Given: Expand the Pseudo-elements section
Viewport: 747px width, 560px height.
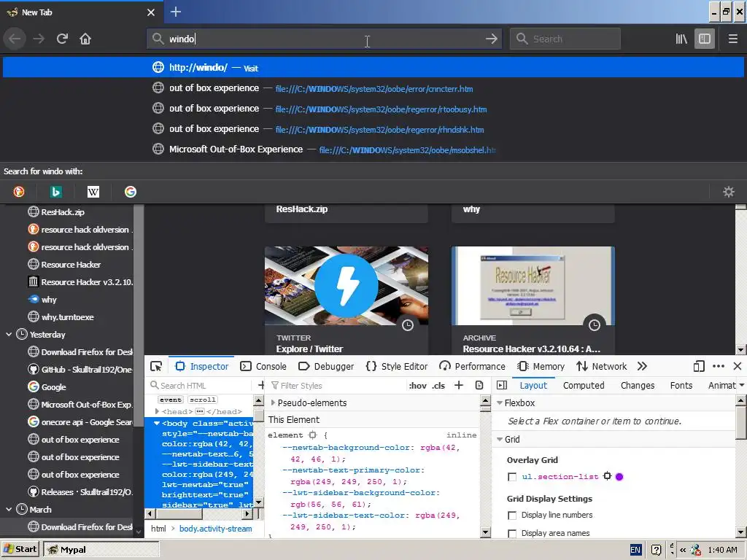Looking at the screenshot, I should pos(273,402).
